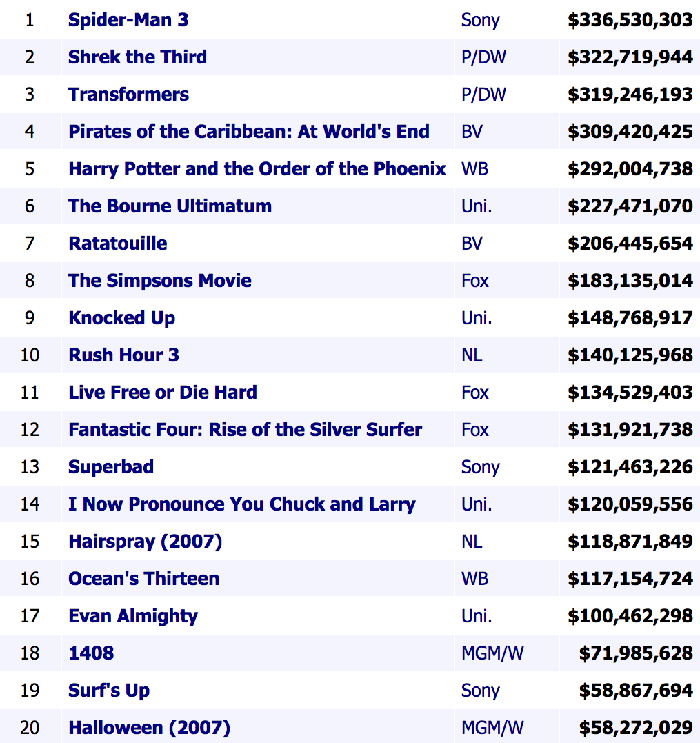Open the MGM/W studio link beside 1408
Image resolution: width=700 pixels, height=743 pixels.
[492, 653]
